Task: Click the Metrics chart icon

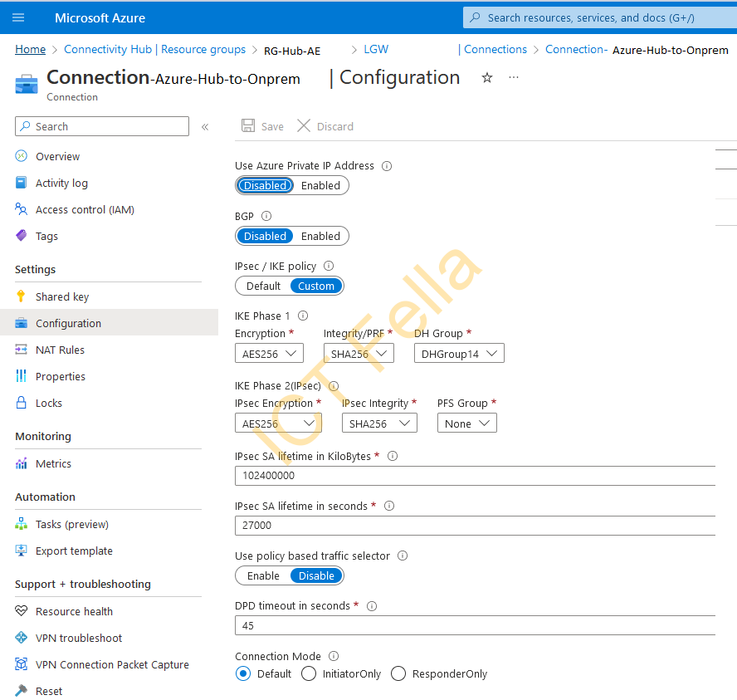Action: point(21,463)
